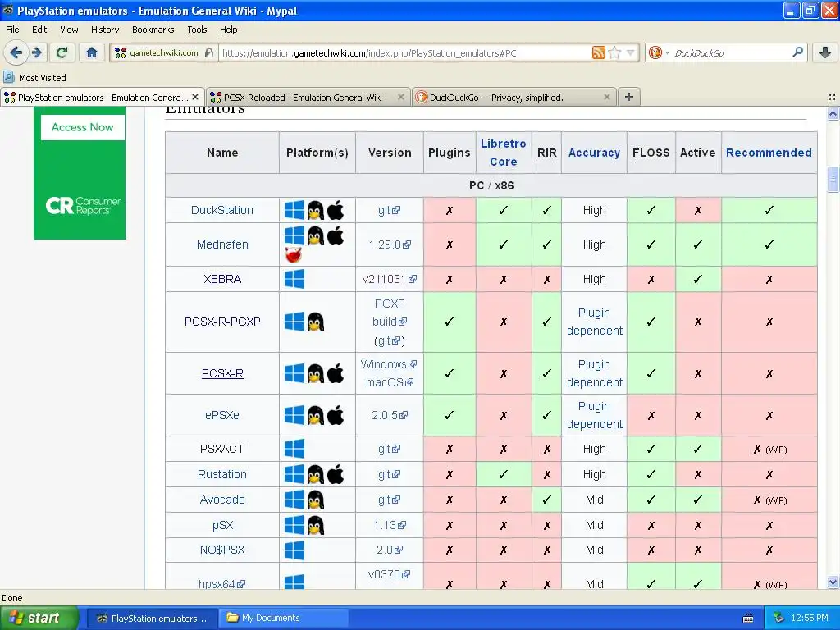Viewport: 840px width, 630px height.
Task: Click the Apple icon in Rustation row
Action: (x=336, y=474)
